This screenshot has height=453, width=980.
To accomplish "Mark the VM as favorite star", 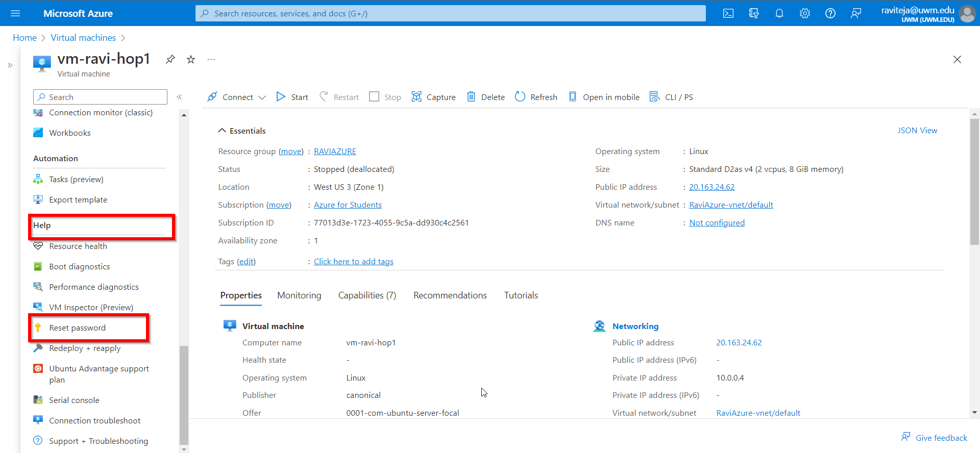I will coord(191,60).
